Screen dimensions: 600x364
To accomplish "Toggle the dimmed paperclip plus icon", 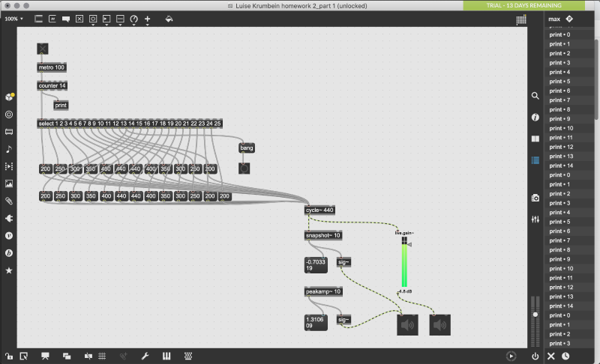I will (123, 356).
